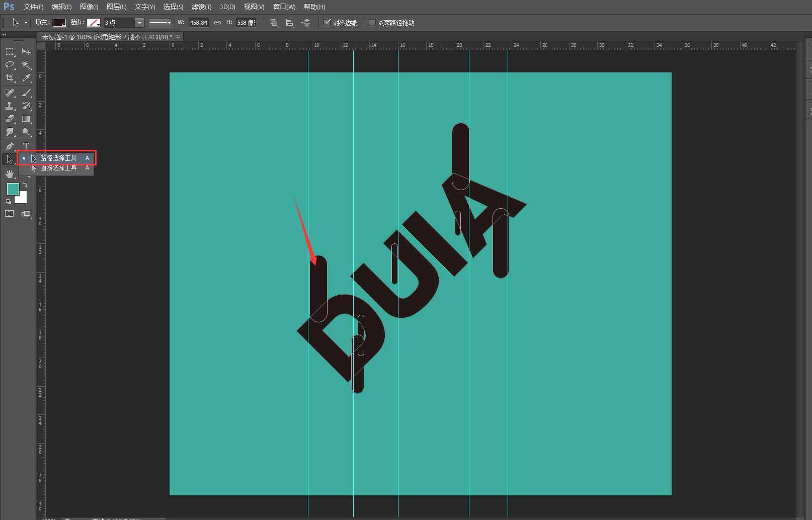Screen dimensions: 812x520
Task: Enable the 约束路径拖动 checkbox
Action: point(372,23)
